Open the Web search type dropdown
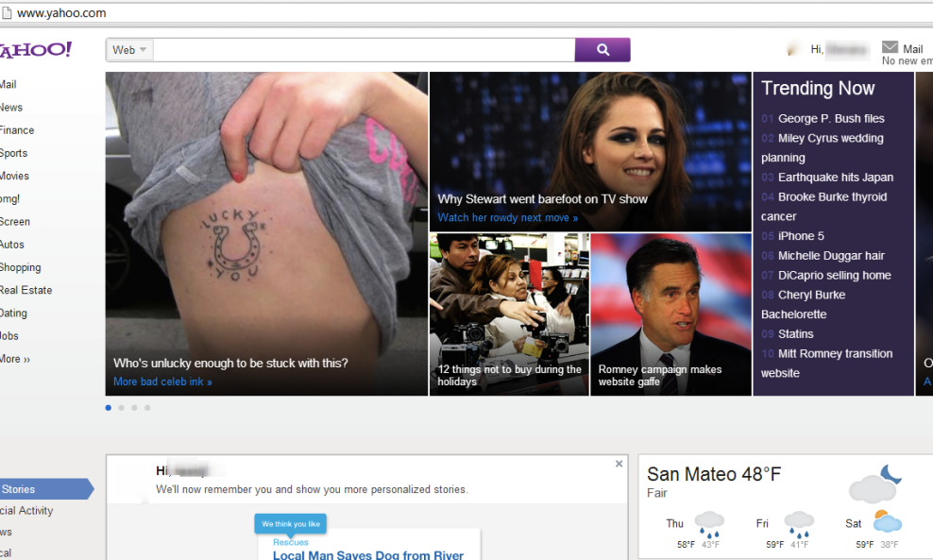Image resolution: width=933 pixels, height=560 pixels. pos(129,50)
